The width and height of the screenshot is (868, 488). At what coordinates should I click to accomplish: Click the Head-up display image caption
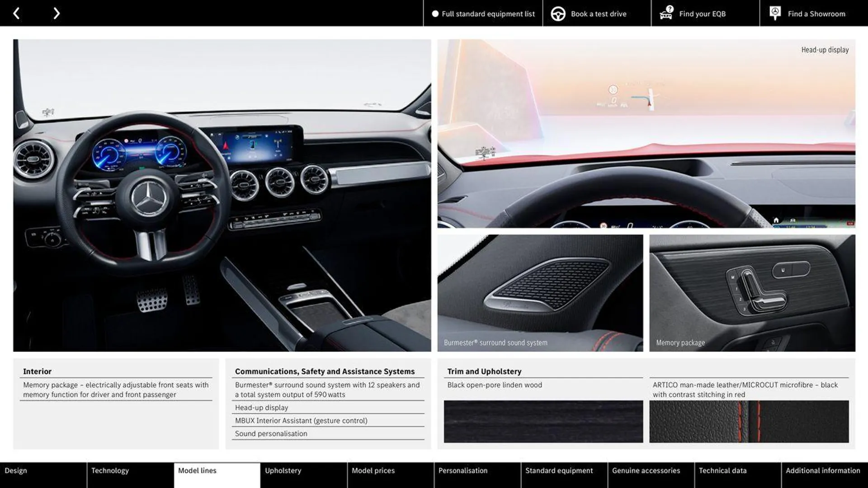point(825,50)
